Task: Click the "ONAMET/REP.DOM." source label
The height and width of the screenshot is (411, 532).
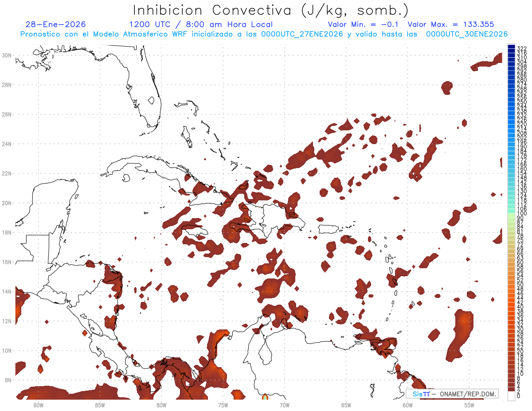Action: 467,394
